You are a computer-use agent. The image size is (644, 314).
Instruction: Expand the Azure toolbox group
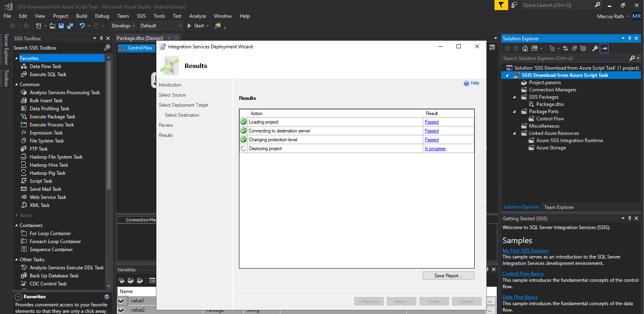click(17, 215)
